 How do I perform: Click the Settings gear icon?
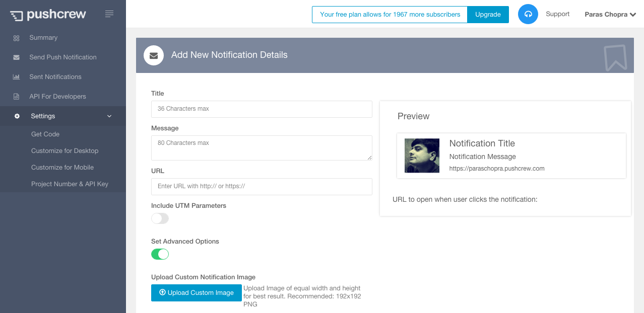[17, 116]
